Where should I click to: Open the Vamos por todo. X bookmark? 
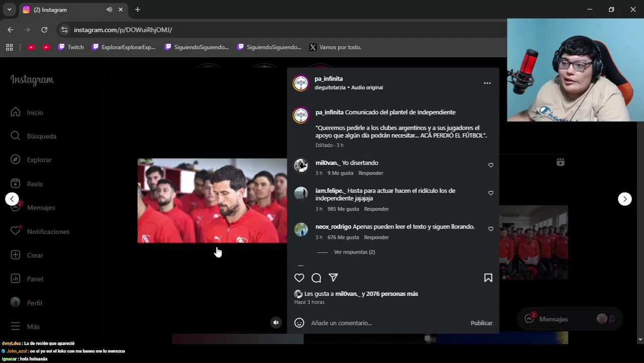(336, 47)
